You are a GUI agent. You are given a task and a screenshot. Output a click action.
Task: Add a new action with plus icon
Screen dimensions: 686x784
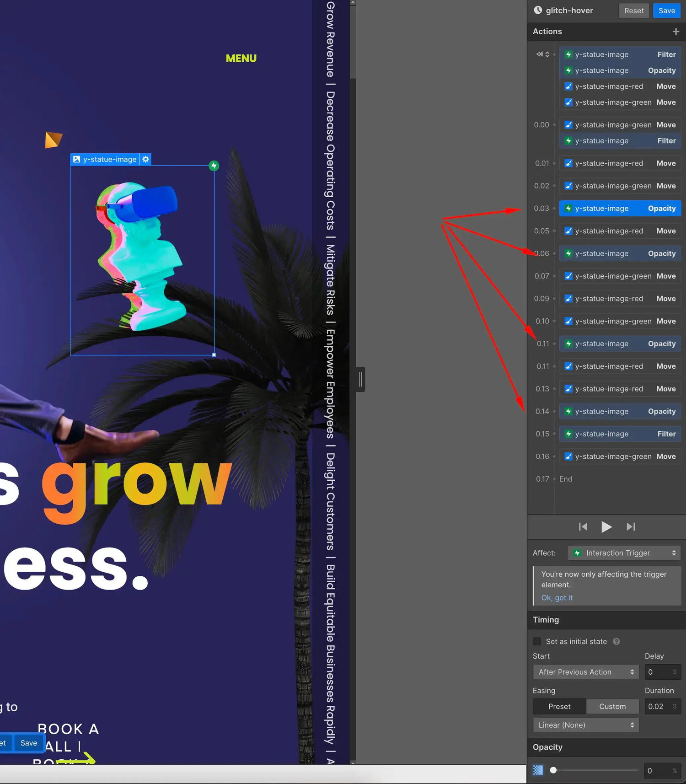pos(675,32)
